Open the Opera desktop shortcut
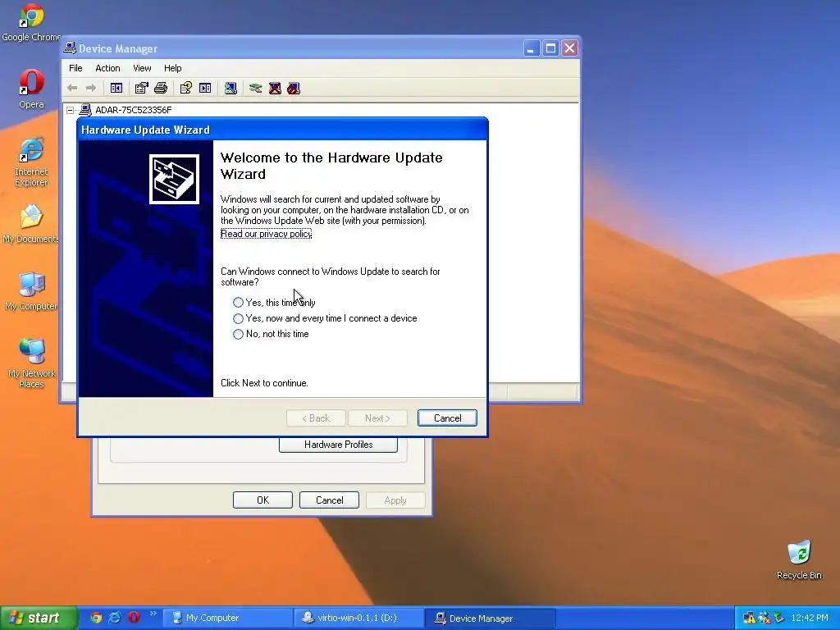The image size is (840, 630). click(31, 89)
